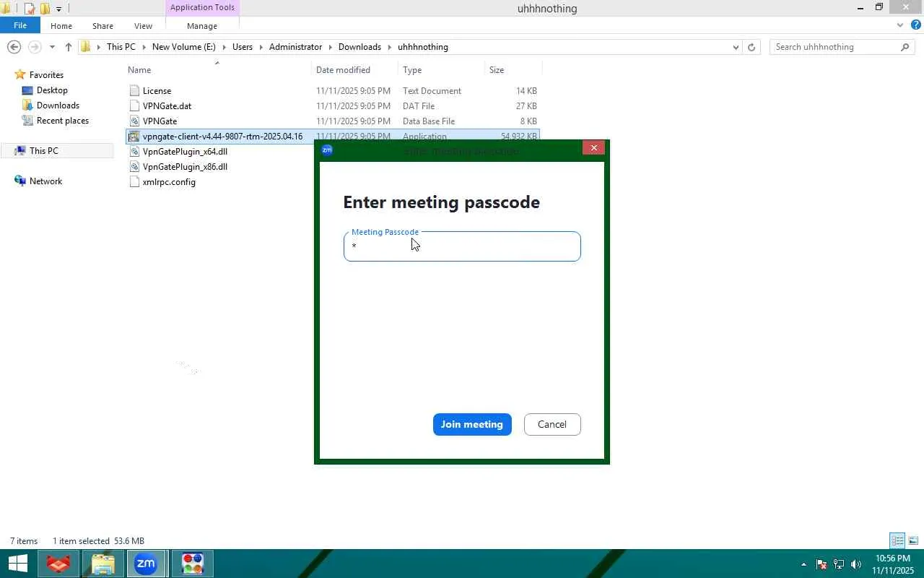Sort files by Date modified column

point(343,70)
